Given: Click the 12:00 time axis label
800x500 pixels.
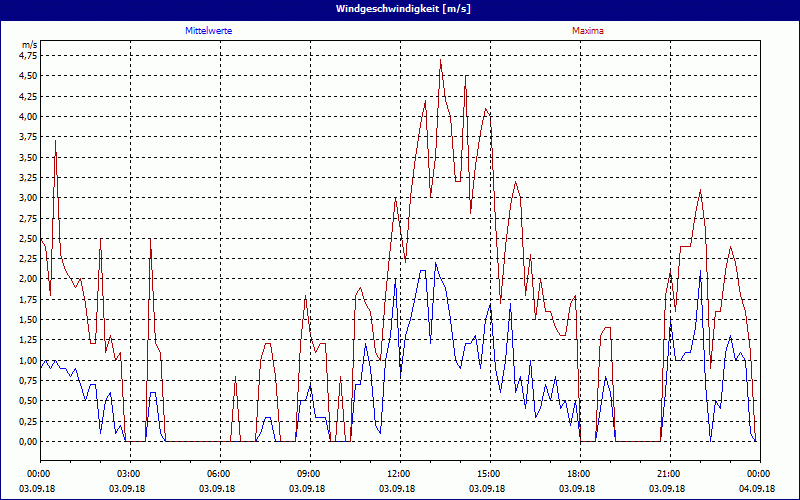Looking at the screenshot, I should click(x=398, y=473).
